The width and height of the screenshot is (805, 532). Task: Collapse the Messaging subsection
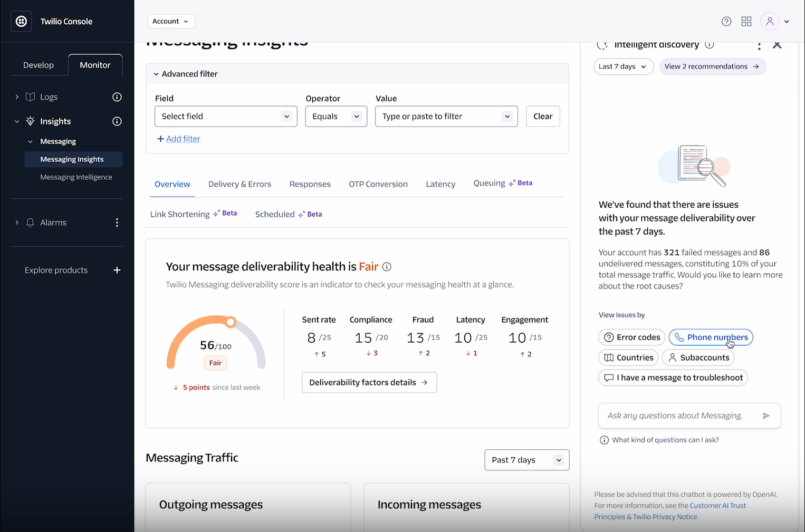pyautogui.click(x=30, y=141)
